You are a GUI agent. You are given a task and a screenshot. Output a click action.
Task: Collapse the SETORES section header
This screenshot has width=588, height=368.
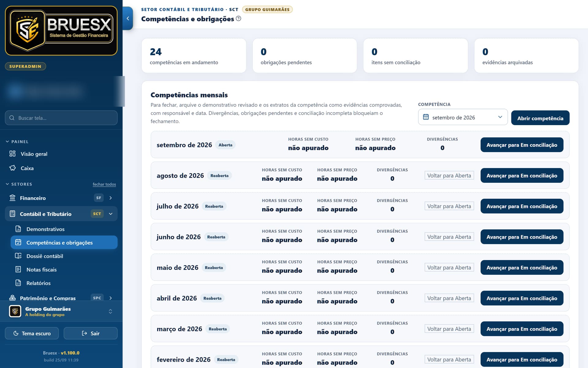coord(19,184)
